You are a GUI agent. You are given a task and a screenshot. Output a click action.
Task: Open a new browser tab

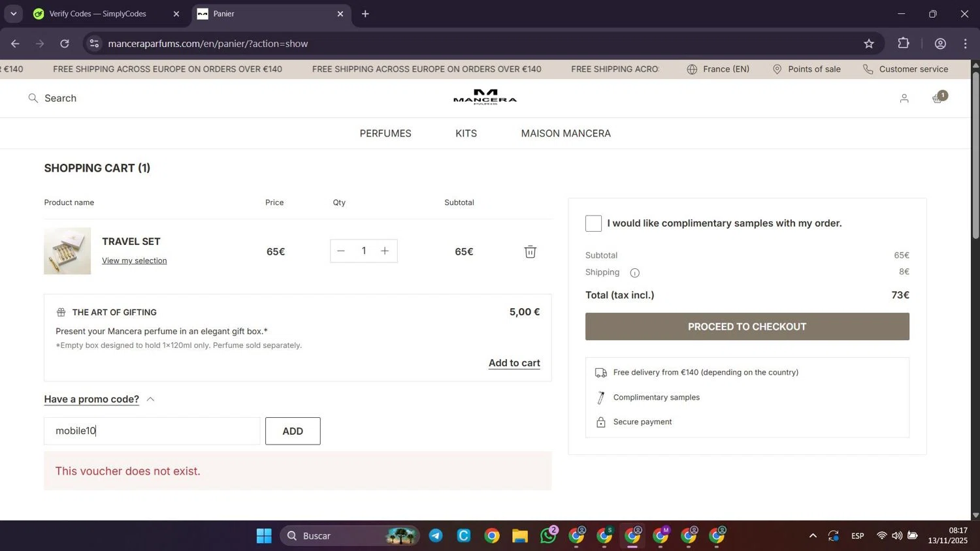tap(365, 14)
